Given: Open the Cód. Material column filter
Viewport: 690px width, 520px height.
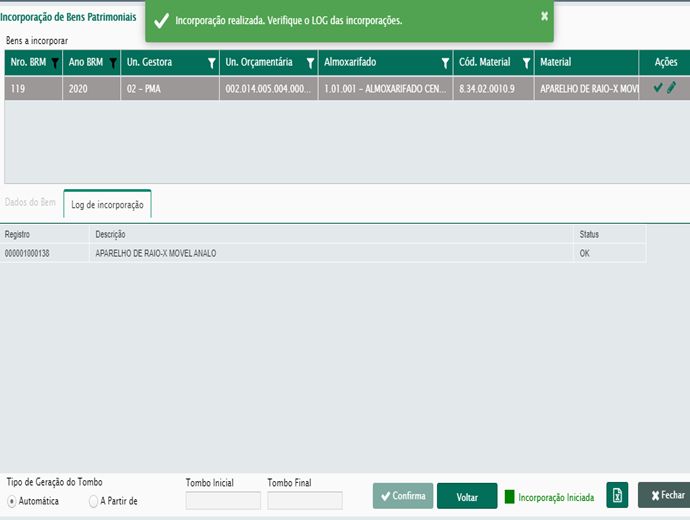Looking at the screenshot, I should click(x=526, y=63).
